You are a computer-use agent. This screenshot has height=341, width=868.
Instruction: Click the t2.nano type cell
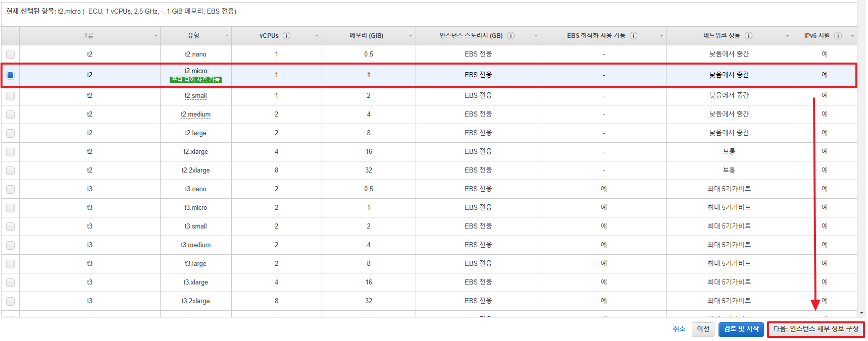point(195,54)
